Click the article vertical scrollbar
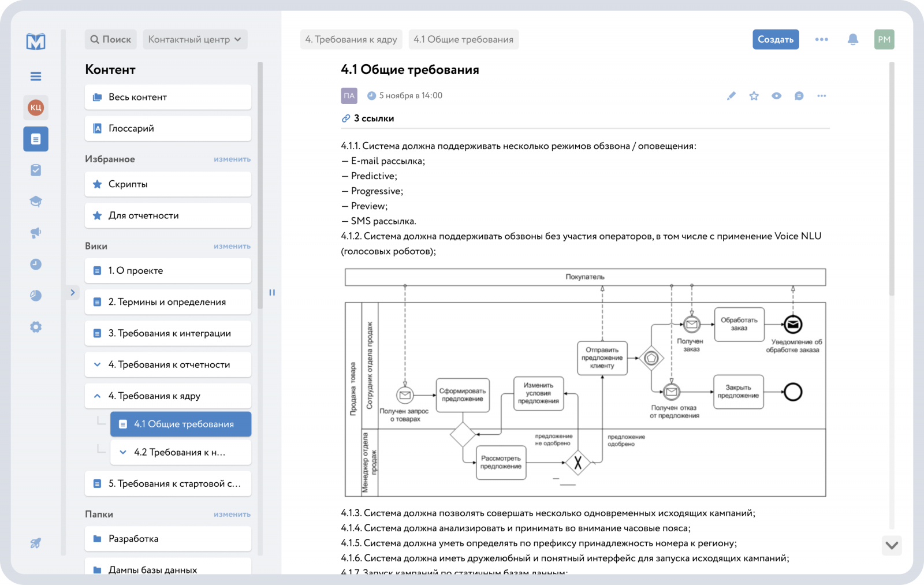This screenshot has height=585, width=924. 892,179
